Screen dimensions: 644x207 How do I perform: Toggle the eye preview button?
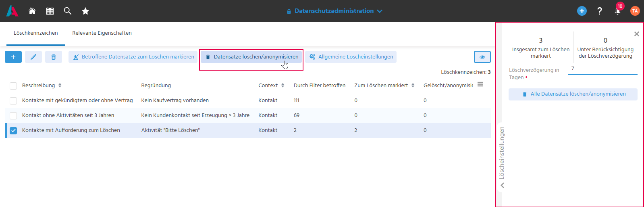point(482,57)
